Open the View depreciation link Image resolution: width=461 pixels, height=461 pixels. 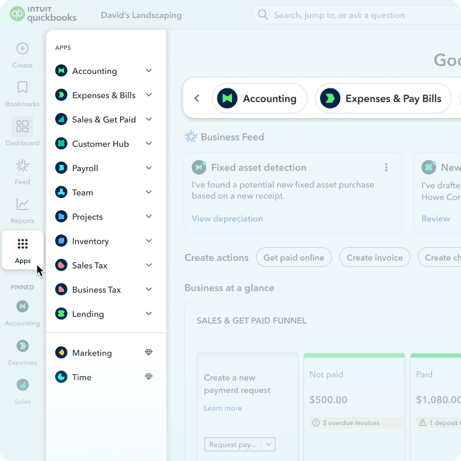(227, 219)
